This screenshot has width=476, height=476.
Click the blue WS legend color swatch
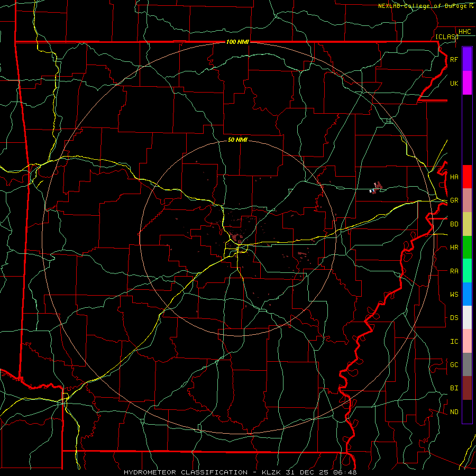pos(467,294)
